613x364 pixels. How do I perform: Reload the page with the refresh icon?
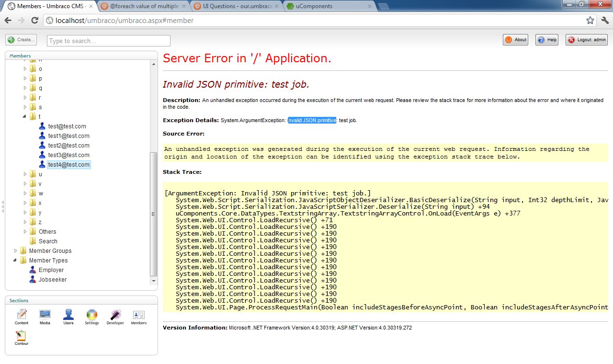tap(34, 21)
